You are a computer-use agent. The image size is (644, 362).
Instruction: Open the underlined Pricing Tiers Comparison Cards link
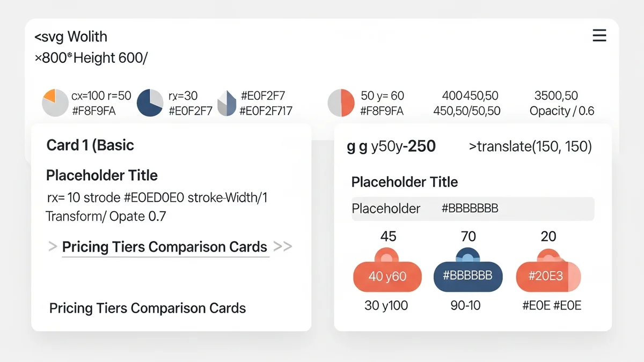(x=164, y=247)
